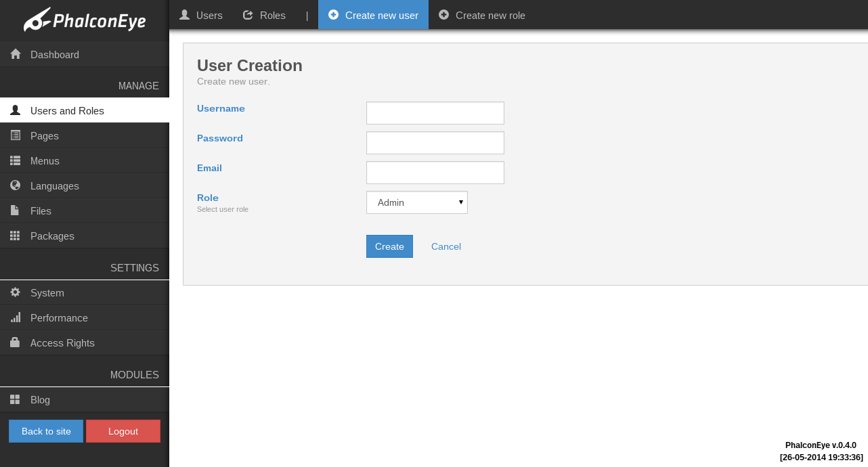The height and width of the screenshot is (467, 868).
Task: Click the Email field label
Action: click(x=209, y=168)
